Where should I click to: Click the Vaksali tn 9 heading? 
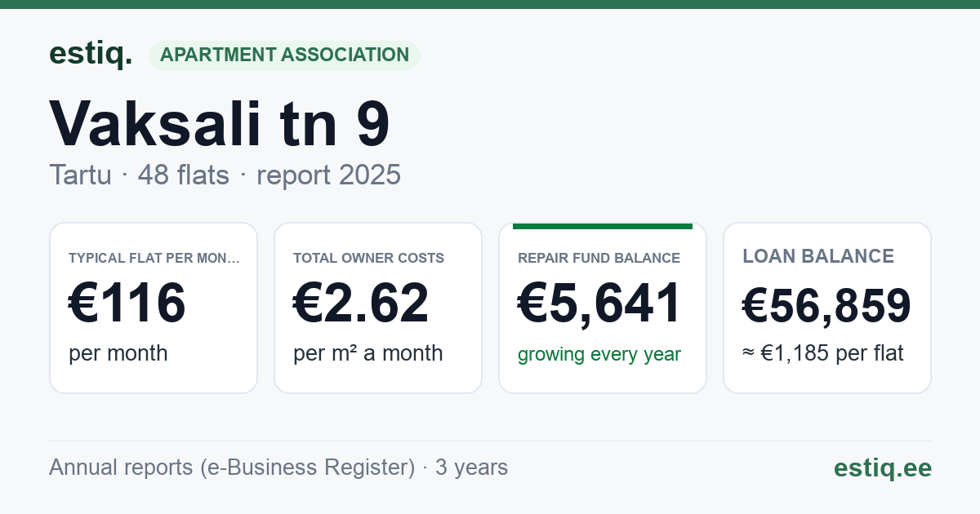pos(220,124)
